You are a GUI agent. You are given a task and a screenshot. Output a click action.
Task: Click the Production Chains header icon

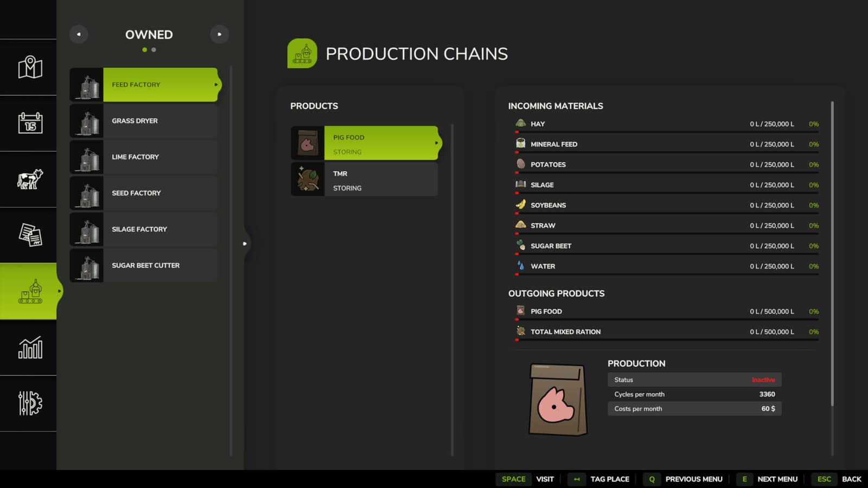click(302, 53)
